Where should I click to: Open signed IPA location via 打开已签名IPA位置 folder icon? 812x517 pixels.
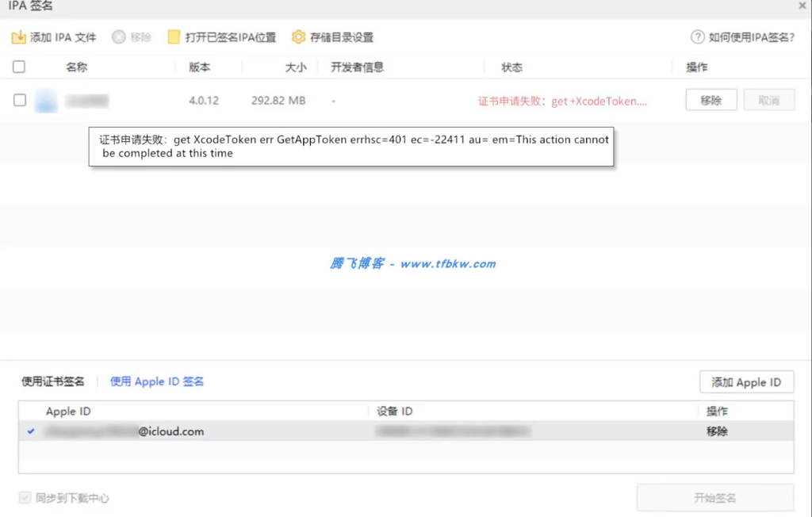174,36
